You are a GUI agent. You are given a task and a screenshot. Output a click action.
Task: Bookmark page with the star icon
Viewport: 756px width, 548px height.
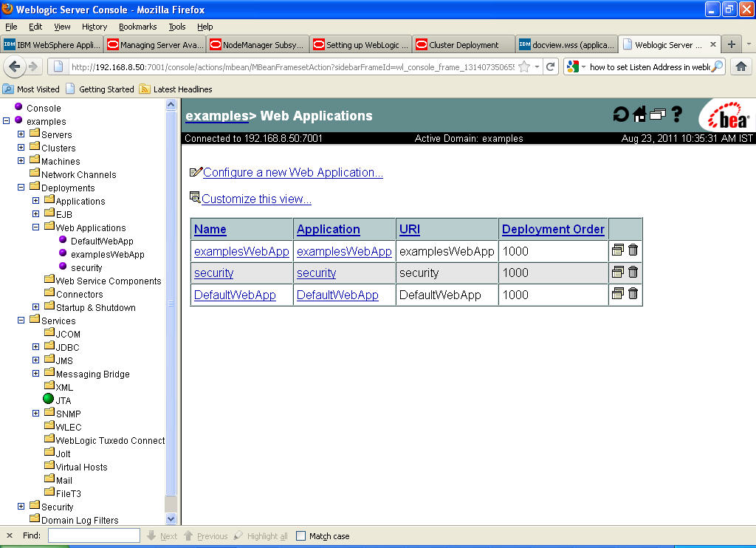point(524,66)
